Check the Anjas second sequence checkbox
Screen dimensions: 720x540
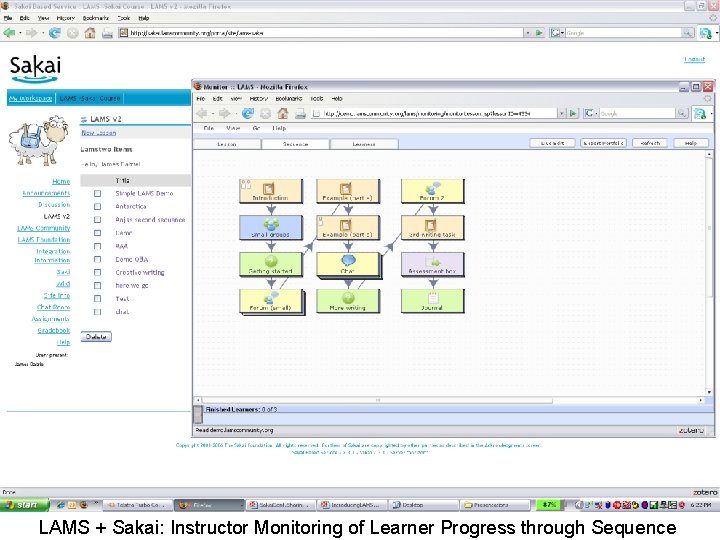pyautogui.click(x=97, y=220)
